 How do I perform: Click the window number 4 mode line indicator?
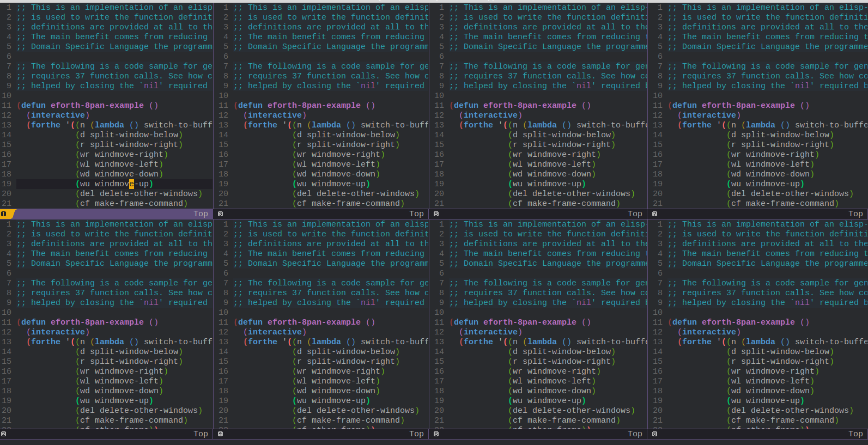pos(220,434)
